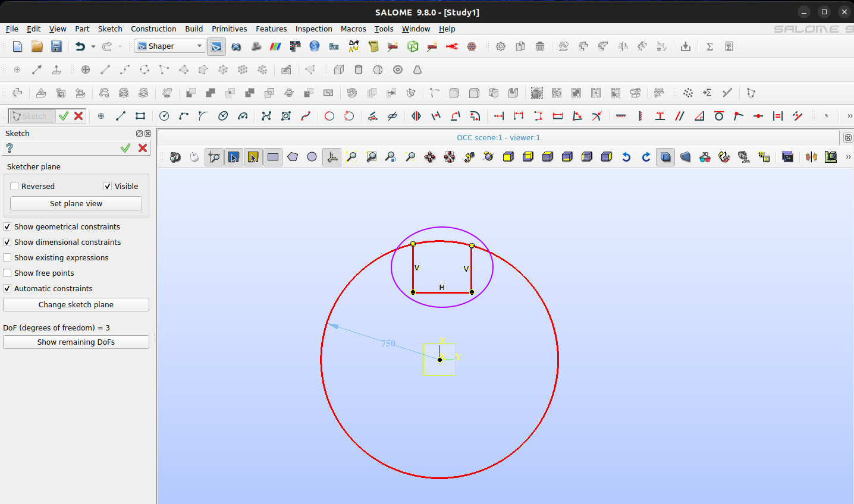Toggle trihedron axes display in viewer

tap(332, 157)
